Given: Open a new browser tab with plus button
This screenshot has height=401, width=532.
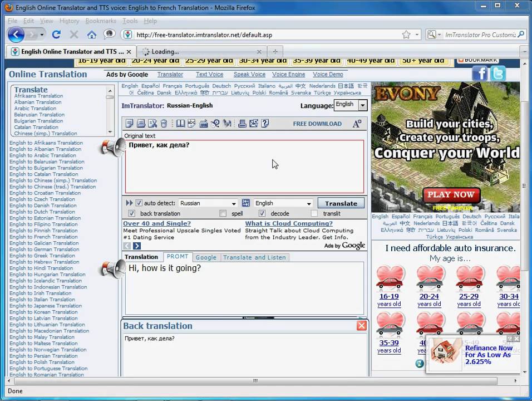Looking at the screenshot, I should coord(275,52).
